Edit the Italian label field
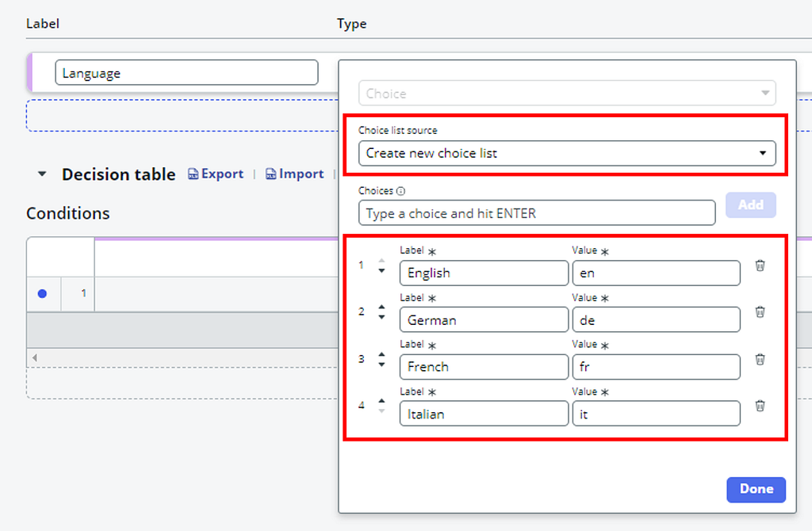 click(484, 414)
